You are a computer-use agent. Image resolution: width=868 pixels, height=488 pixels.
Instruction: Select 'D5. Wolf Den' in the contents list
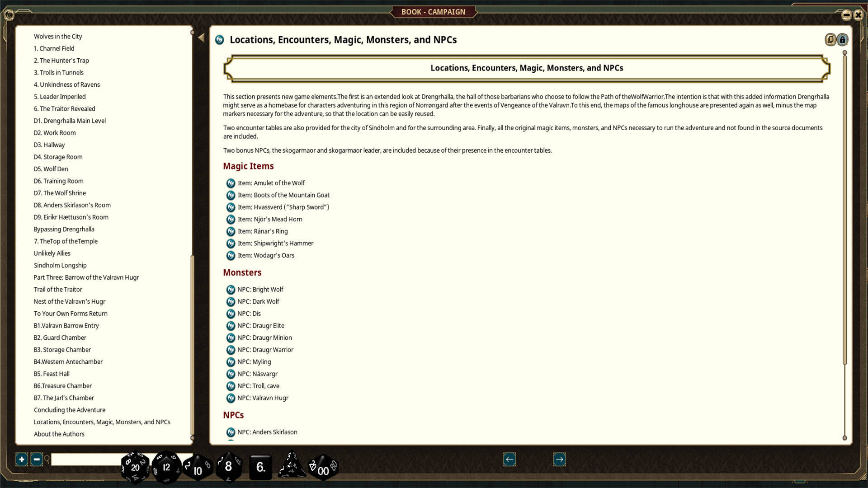51,169
